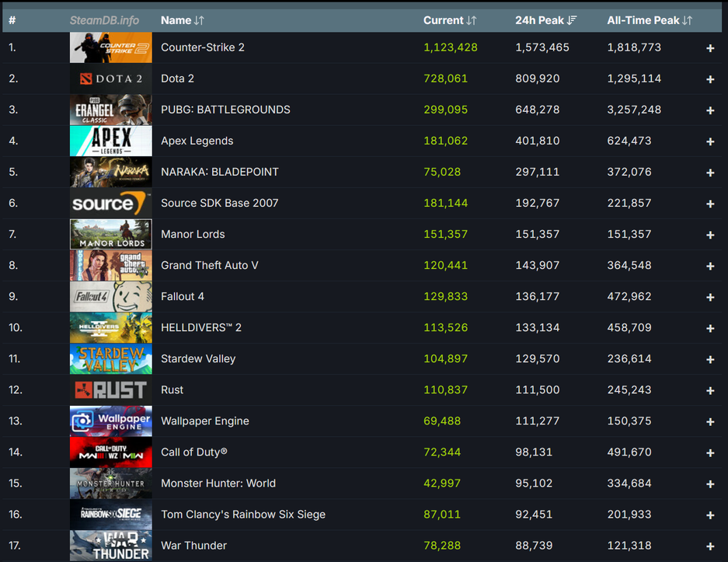Screen dimensions: 728x562
Task: Open the Apex Legends name link
Action: click(x=197, y=141)
